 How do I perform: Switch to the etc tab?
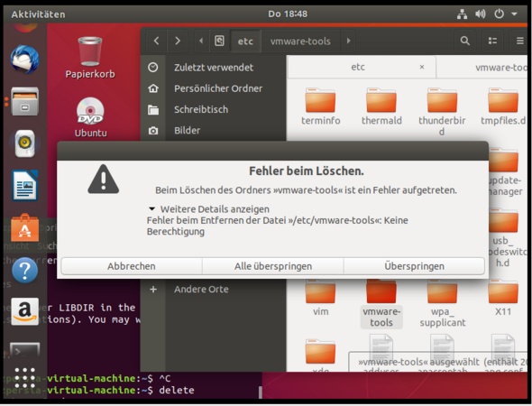pos(358,67)
